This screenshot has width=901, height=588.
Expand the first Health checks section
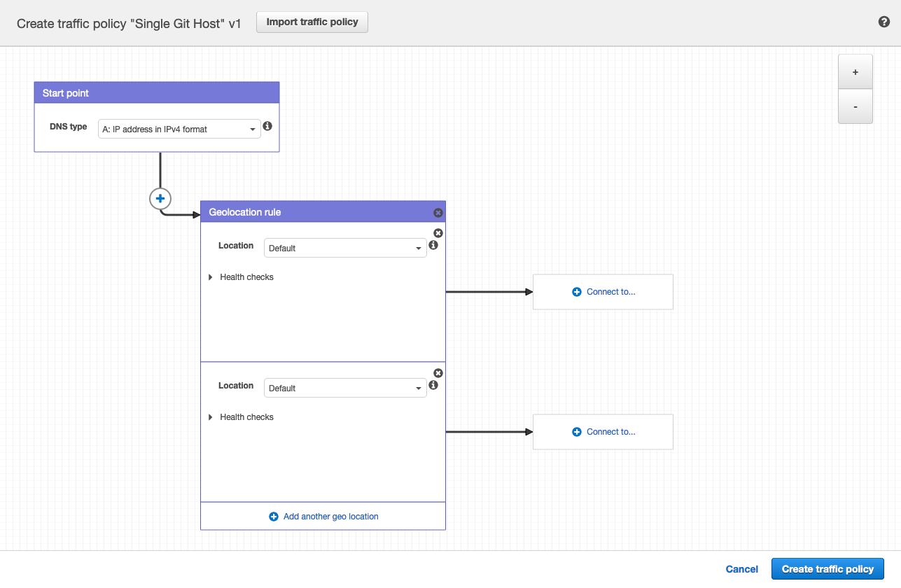(x=210, y=276)
